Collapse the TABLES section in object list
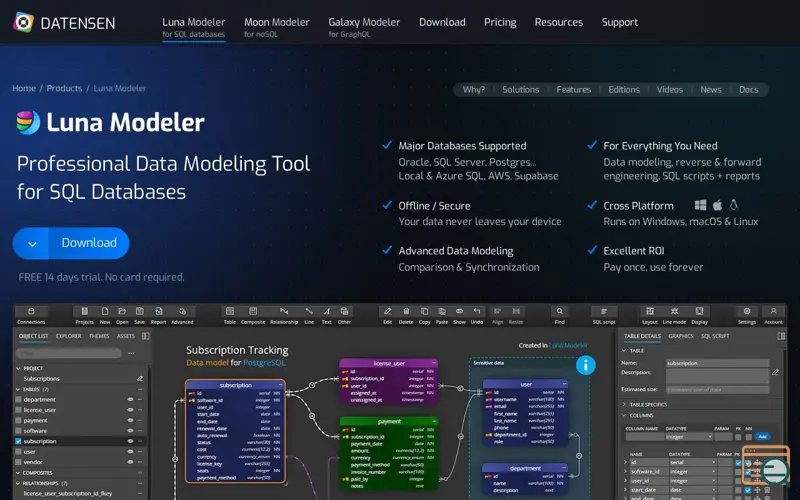The width and height of the screenshot is (800, 500). click(18, 389)
